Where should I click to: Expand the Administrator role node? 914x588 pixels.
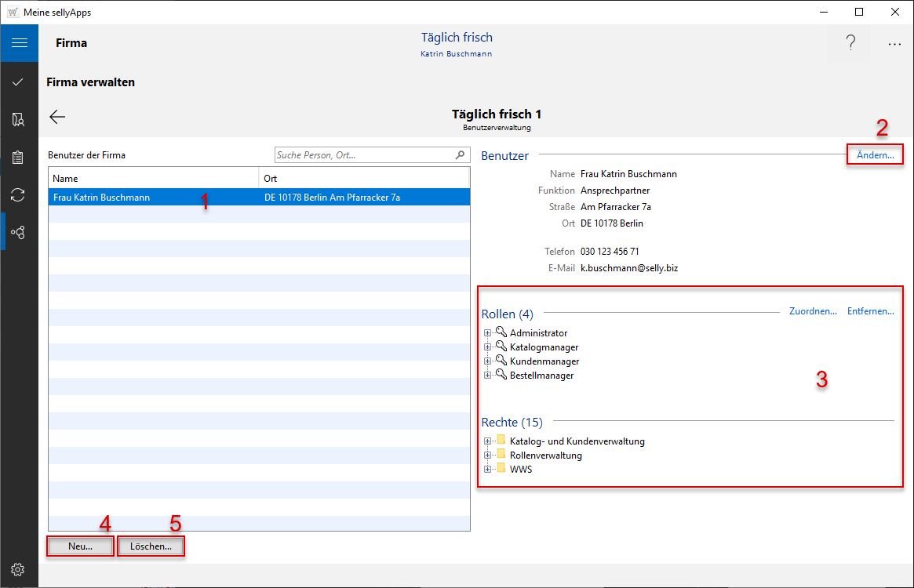[488, 333]
